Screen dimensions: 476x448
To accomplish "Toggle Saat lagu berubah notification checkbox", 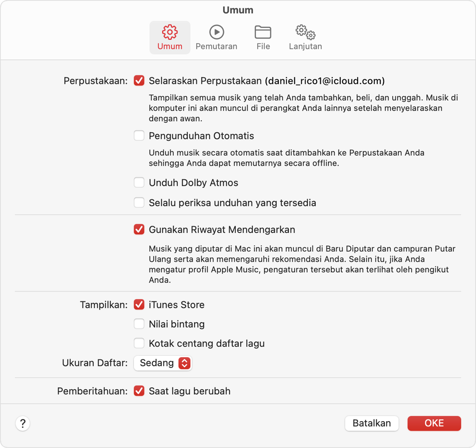I will point(139,391).
